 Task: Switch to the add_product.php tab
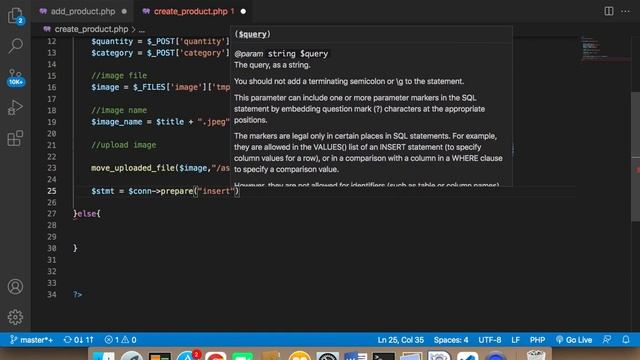pos(83,11)
